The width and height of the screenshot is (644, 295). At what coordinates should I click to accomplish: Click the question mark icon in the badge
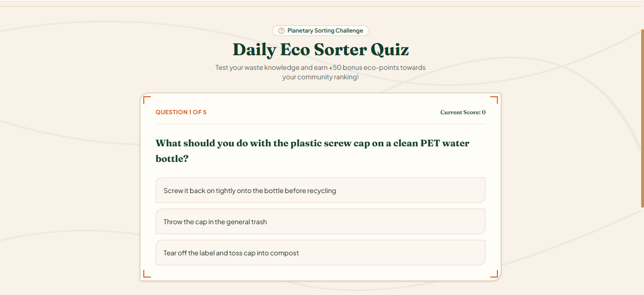[x=281, y=31]
